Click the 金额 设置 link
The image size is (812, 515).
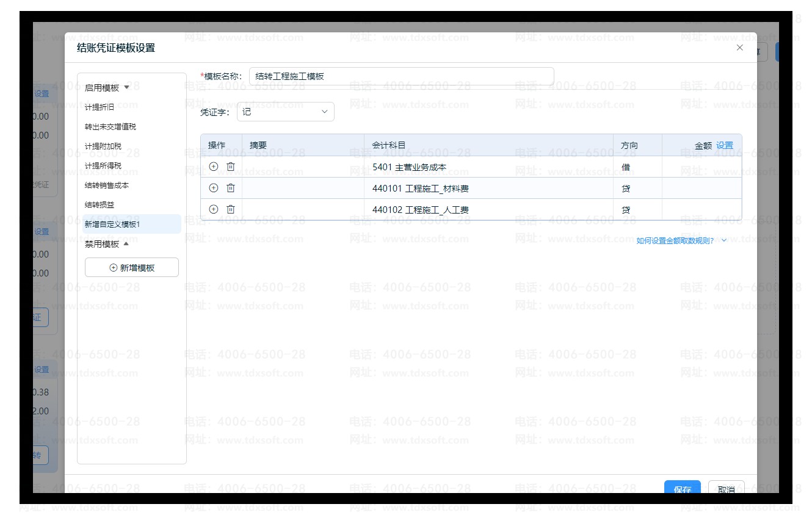725,145
